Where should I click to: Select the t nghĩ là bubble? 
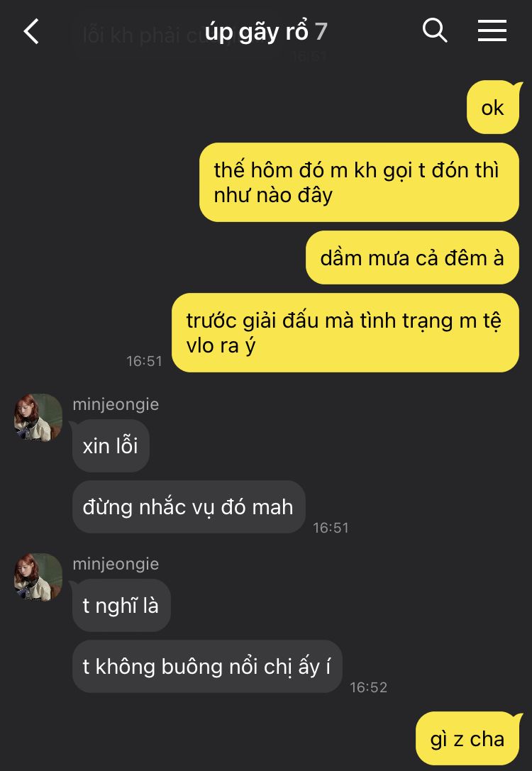click(x=121, y=605)
